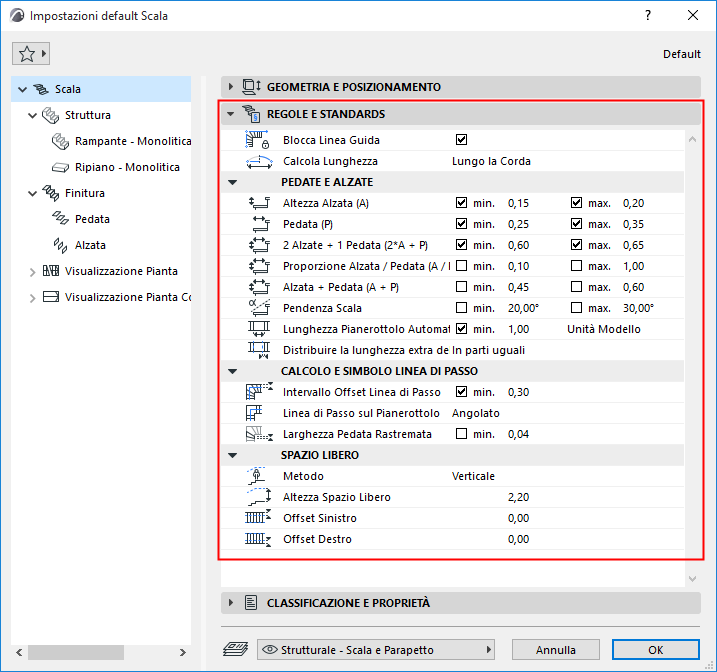Expand the Classificazione e Proprietà panel
The height and width of the screenshot is (672, 717).
[231, 603]
